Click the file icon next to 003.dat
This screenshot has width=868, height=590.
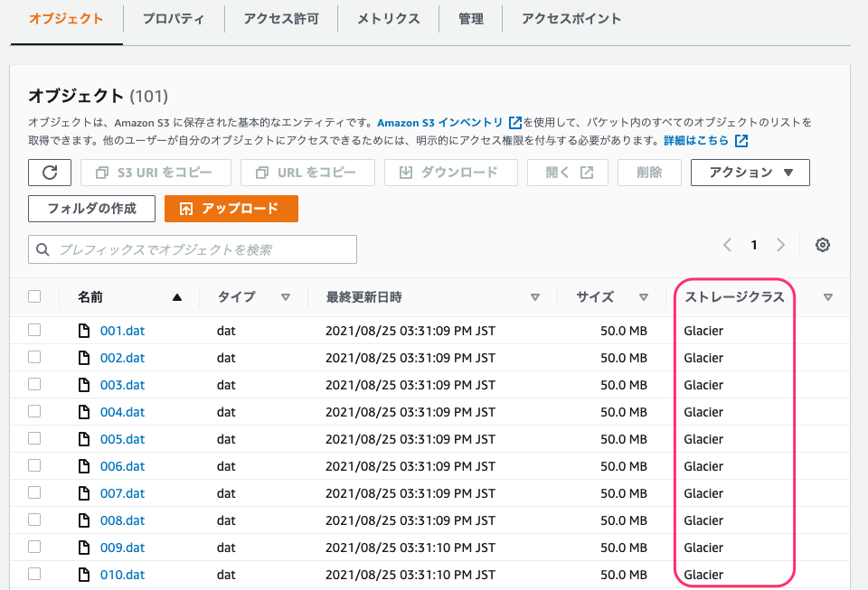tap(83, 385)
